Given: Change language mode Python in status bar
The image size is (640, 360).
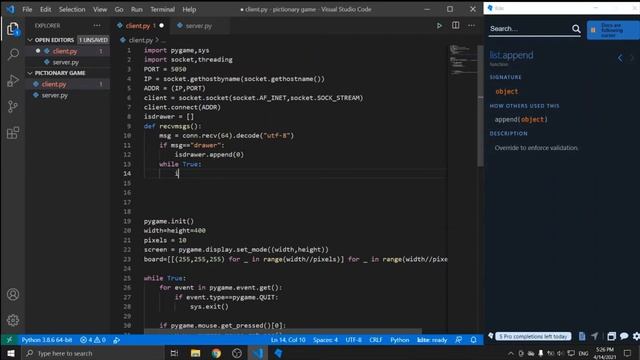Looking at the screenshot, I should point(400,340).
